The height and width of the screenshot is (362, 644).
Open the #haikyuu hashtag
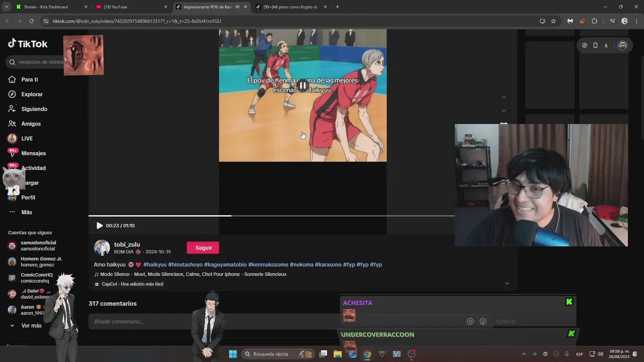pyautogui.click(x=154, y=264)
